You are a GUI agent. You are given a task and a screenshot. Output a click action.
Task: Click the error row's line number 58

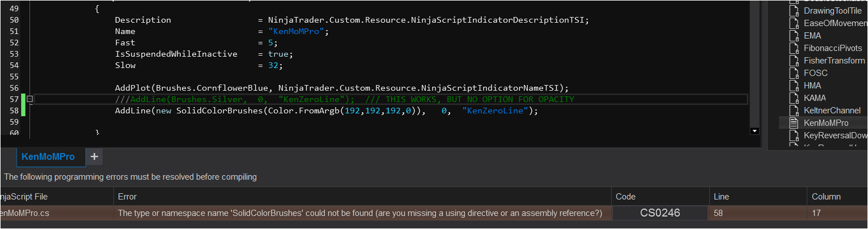point(719,213)
